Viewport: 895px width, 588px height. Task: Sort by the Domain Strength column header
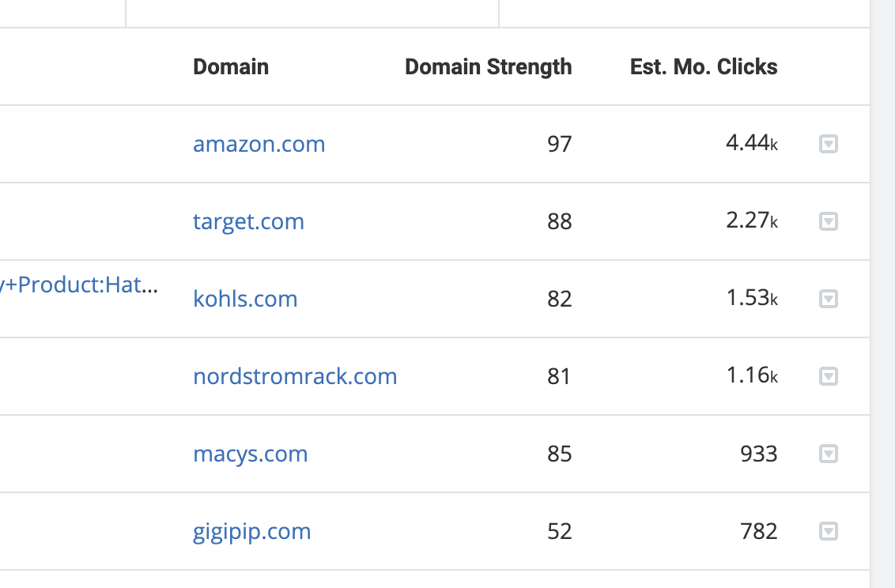[x=488, y=66]
